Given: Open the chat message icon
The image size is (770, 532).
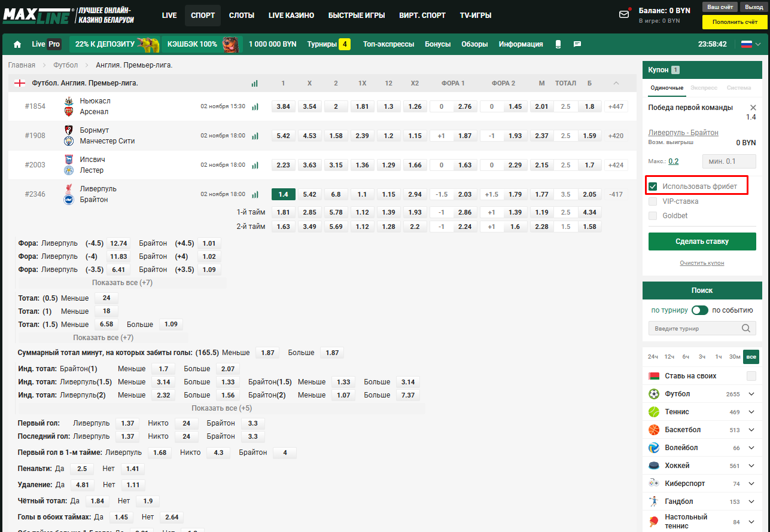Looking at the screenshot, I should [x=577, y=44].
